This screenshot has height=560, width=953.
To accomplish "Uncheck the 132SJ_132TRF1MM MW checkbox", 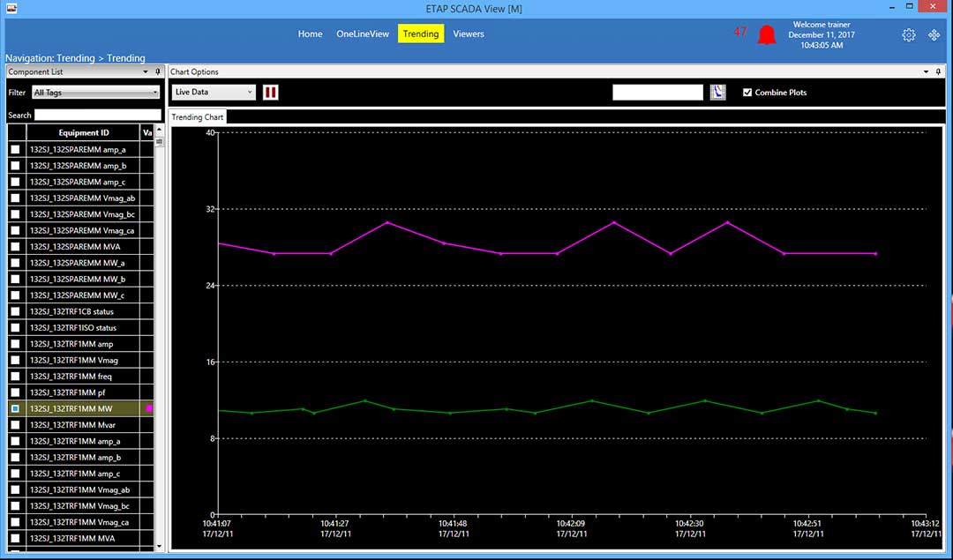I will pos(15,409).
